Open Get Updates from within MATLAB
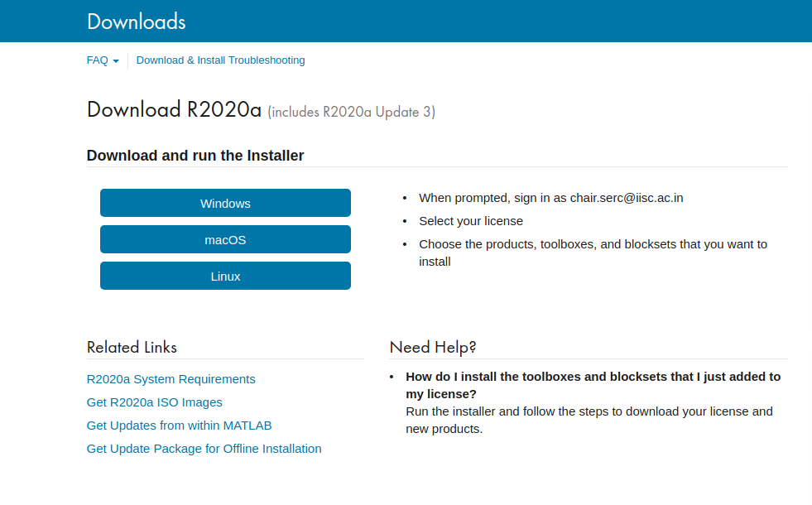 pyautogui.click(x=179, y=426)
